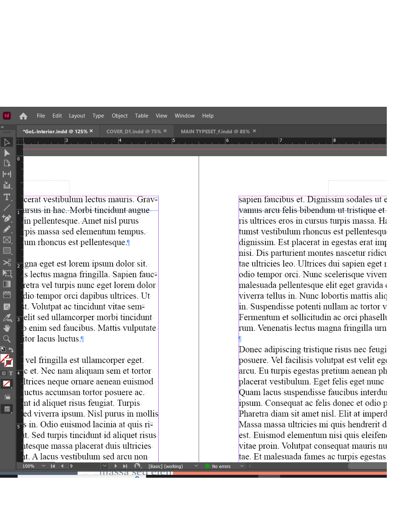Activate the Hand tool

(7, 328)
